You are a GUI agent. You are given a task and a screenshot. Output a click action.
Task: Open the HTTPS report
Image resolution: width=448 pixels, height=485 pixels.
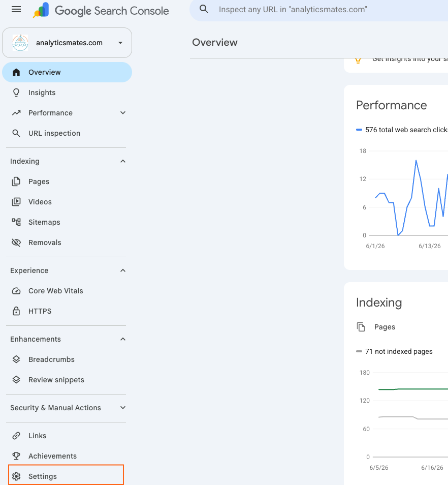(x=67, y=311)
